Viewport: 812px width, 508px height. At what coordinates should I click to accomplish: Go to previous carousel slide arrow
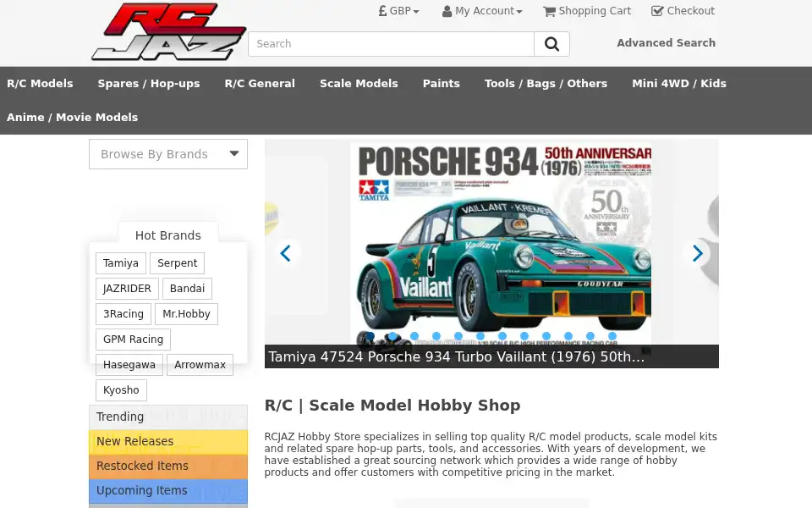tap(285, 253)
